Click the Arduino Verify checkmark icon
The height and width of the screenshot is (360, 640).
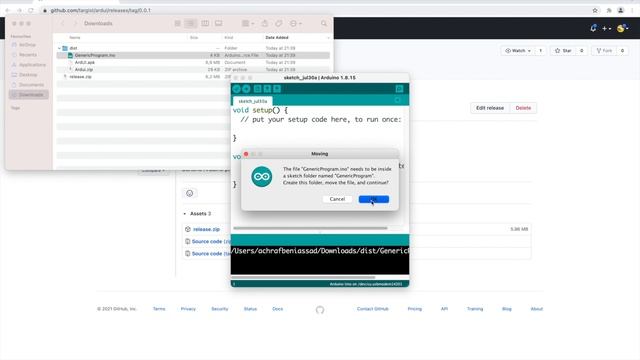click(236, 89)
